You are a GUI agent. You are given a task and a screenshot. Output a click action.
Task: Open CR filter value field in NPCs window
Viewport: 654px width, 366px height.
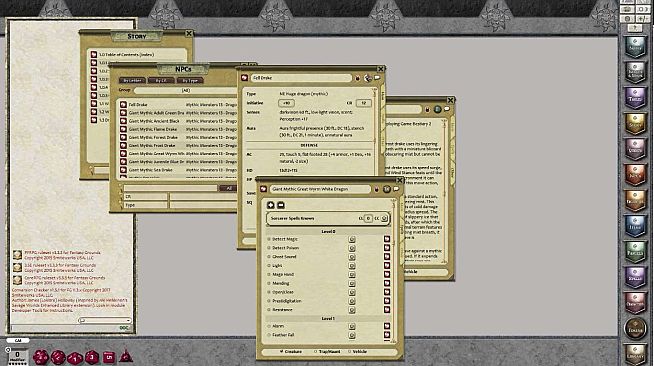tap(203, 196)
